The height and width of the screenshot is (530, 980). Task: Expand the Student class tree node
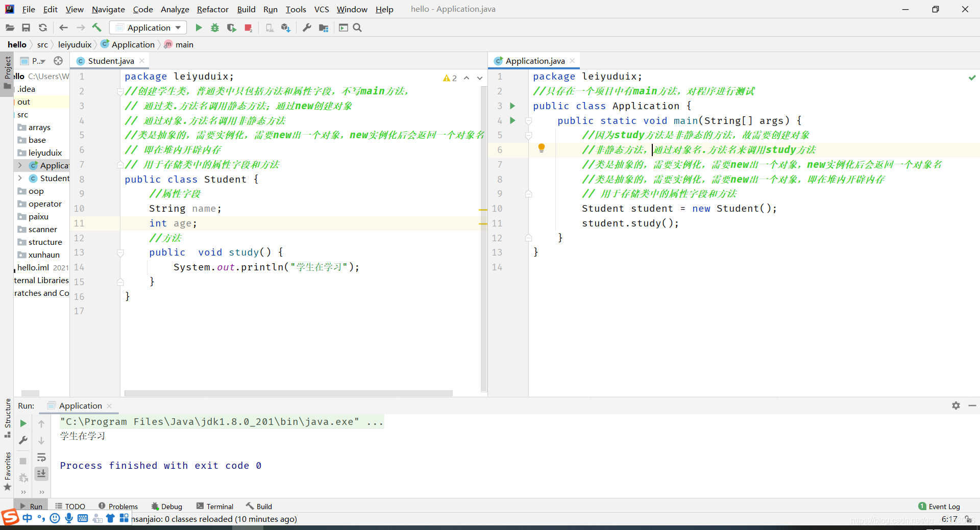20,178
